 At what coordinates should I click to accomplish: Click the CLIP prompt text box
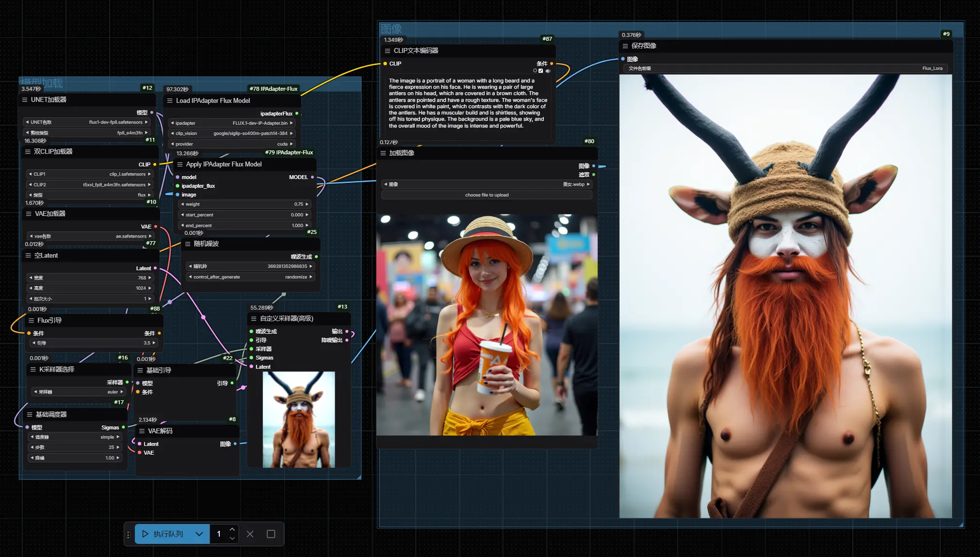tap(468, 107)
